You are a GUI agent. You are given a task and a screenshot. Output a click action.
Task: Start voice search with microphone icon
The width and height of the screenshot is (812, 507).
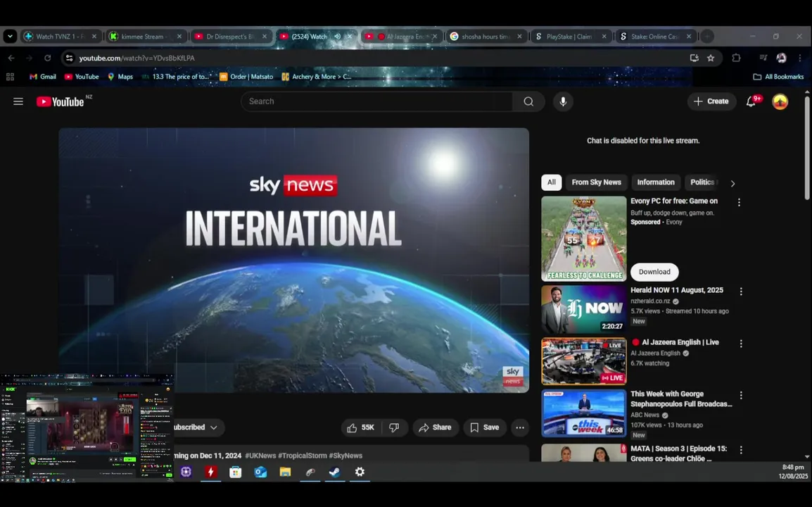pos(563,101)
